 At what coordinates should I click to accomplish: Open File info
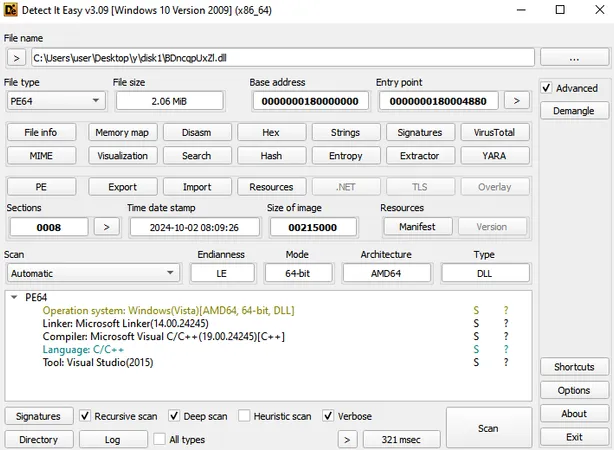point(41,132)
